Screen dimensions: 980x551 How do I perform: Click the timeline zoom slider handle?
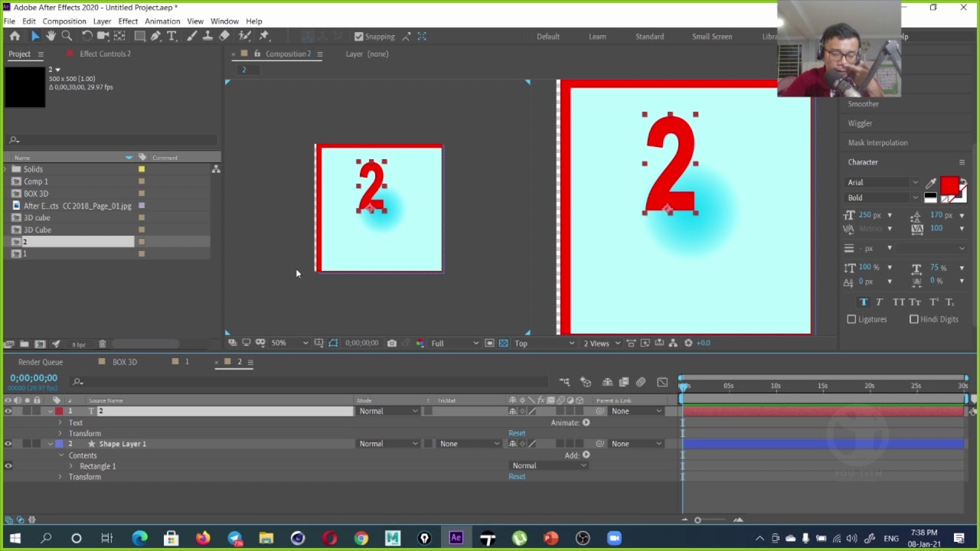coord(697,520)
